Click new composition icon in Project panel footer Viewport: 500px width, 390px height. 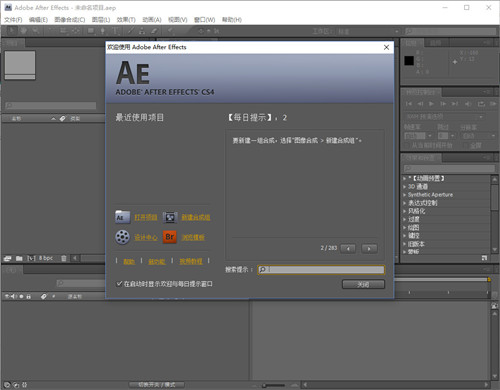point(31,258)
